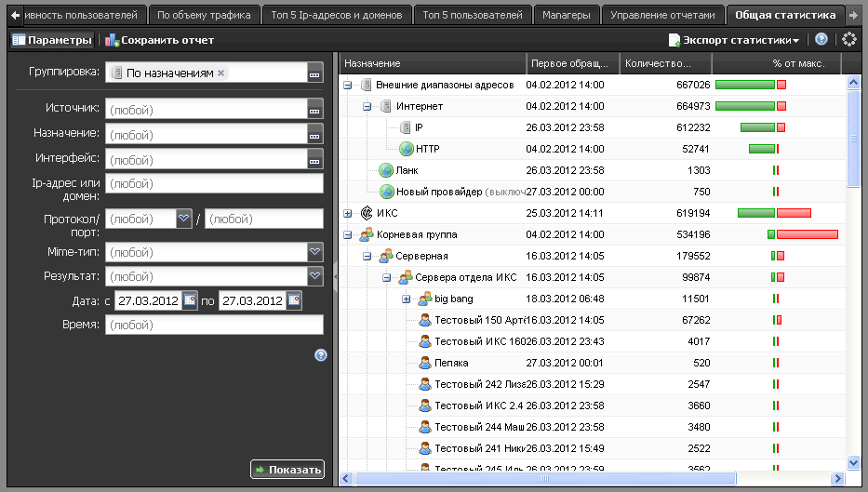This screenshot has width=868, height=492.
Task: Open the Экспорт статистики dropdown menu
Action: coord(734,40)
